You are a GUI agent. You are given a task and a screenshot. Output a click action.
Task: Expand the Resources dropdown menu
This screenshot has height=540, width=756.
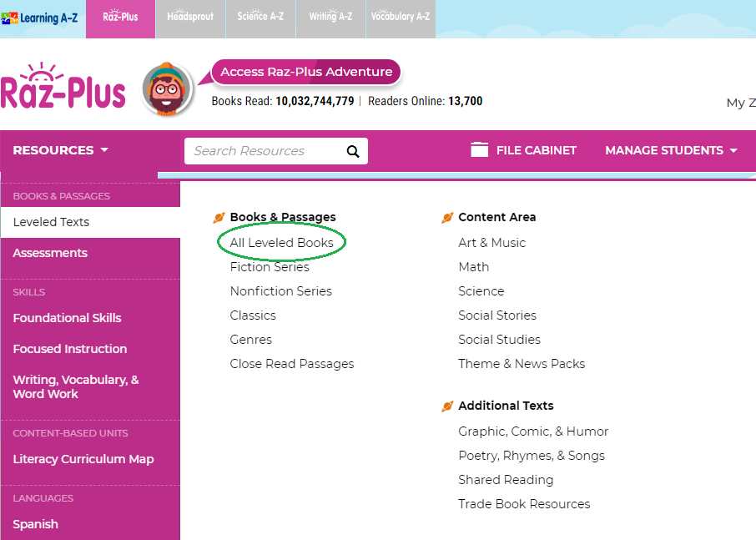point(61,150)
